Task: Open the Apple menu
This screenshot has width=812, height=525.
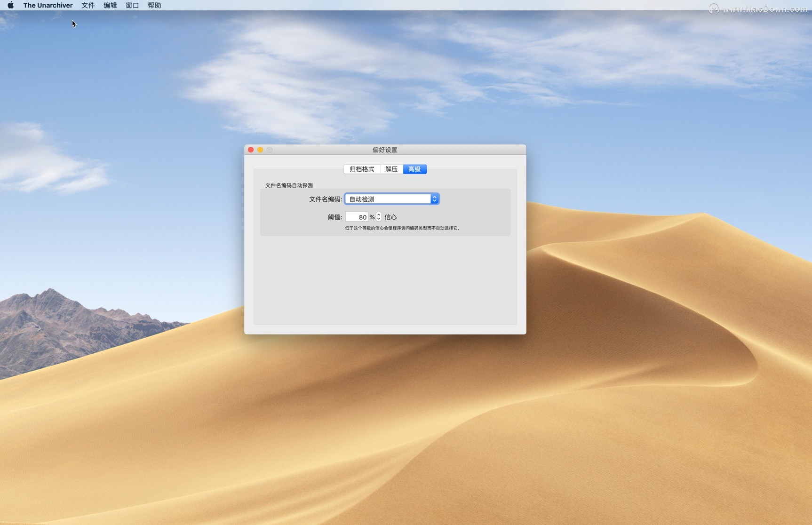Action: click(x=10, y=5)
